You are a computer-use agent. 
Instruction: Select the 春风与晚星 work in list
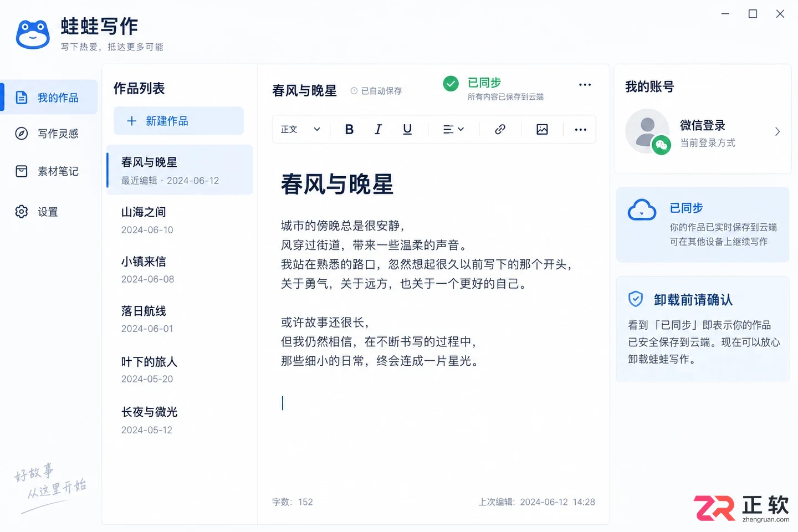point(180,170)
